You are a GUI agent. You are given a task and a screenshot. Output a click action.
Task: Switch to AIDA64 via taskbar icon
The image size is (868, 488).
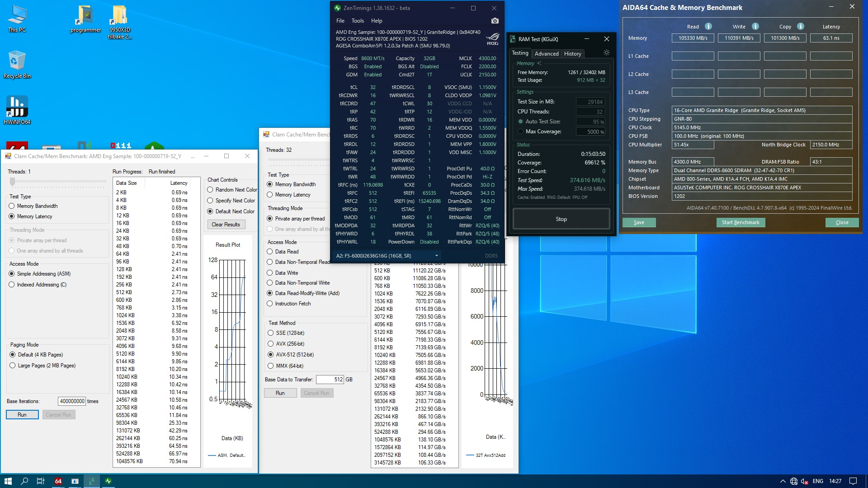pyautogui.click(x=58, y=481)
